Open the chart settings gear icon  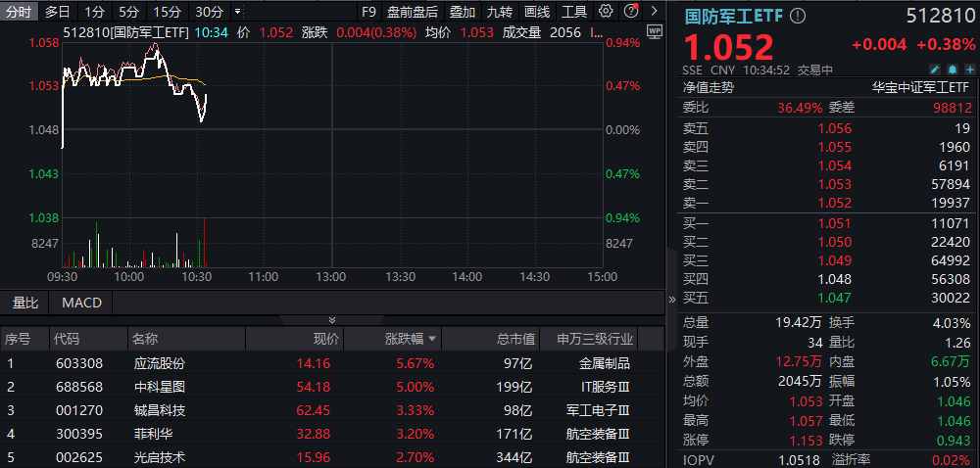(x=606, y=12)
